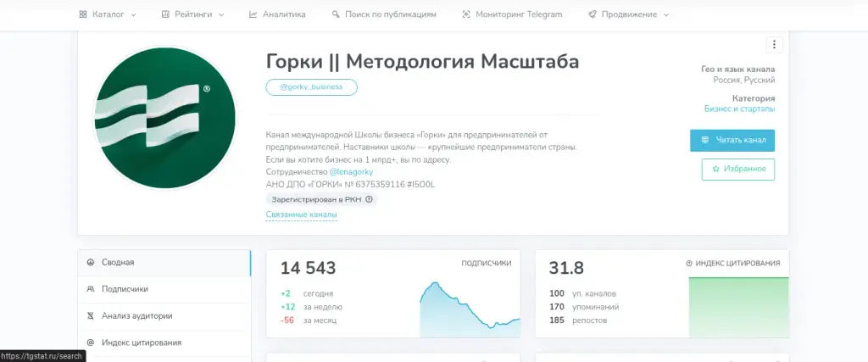Open the Связанные каналы link
The height and width of the screenshot is (362, 868).
pyautogui.click(x=301, y=214)
